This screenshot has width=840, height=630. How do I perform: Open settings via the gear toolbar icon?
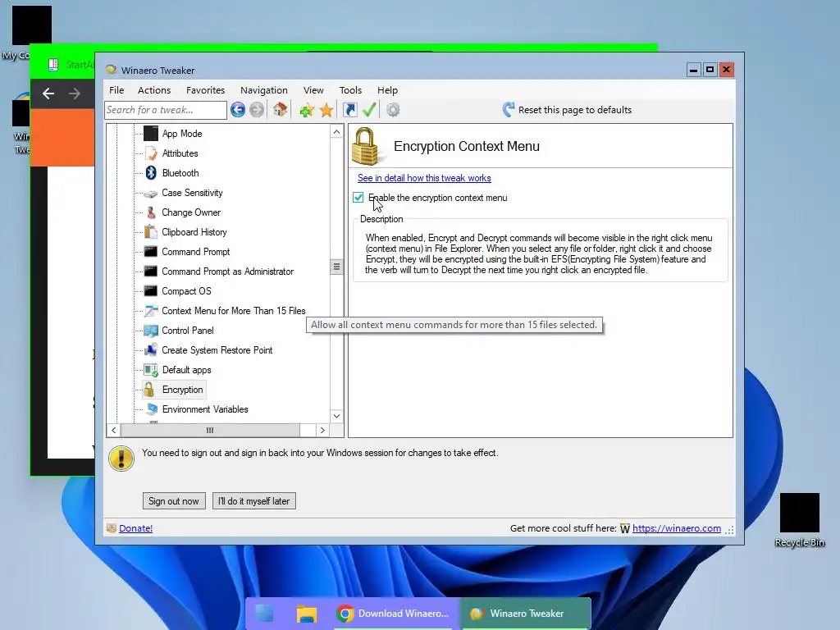point(393,110)
